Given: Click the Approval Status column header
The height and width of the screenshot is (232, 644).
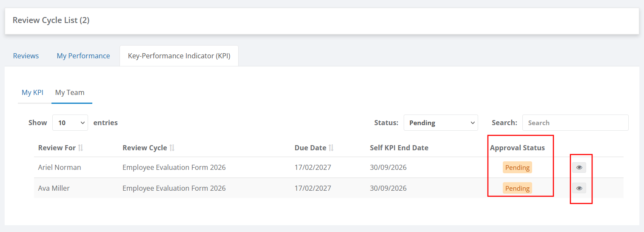Looking at the screenshot, I should tap(517, 148).
